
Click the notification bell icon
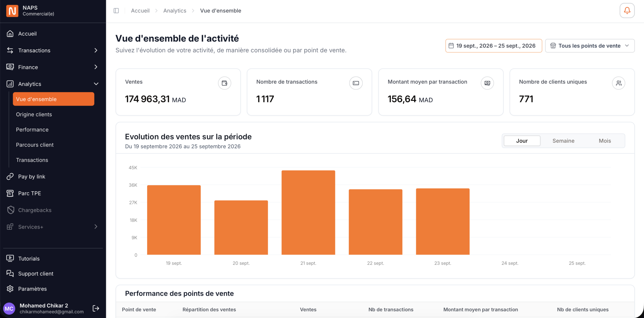point(627,11)
